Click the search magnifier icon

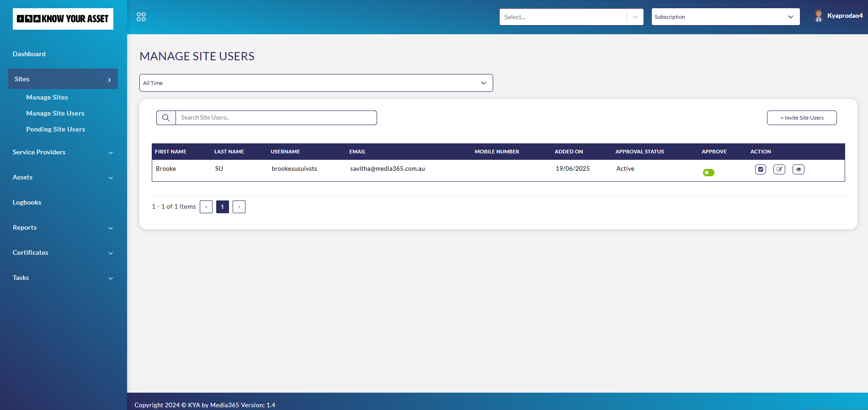166,118
